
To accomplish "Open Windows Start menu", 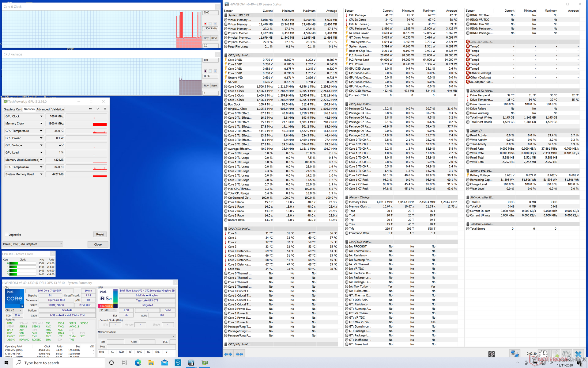I will 6,363.
